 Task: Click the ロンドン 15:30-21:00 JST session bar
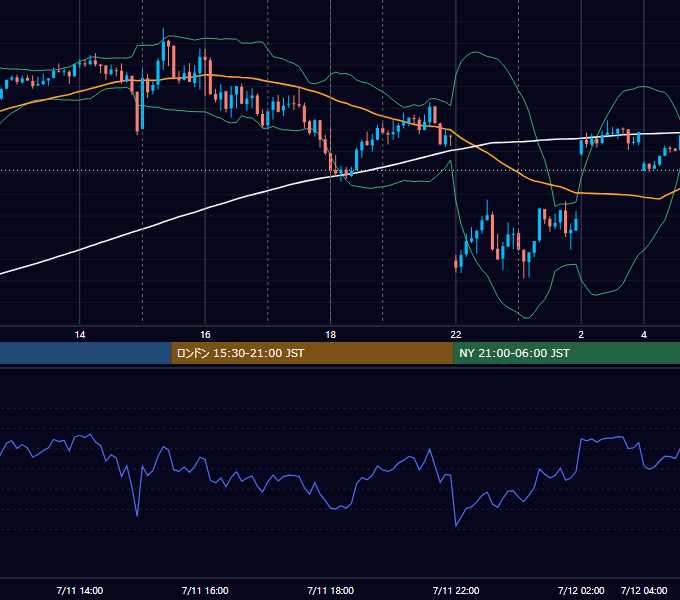[312, 353]
